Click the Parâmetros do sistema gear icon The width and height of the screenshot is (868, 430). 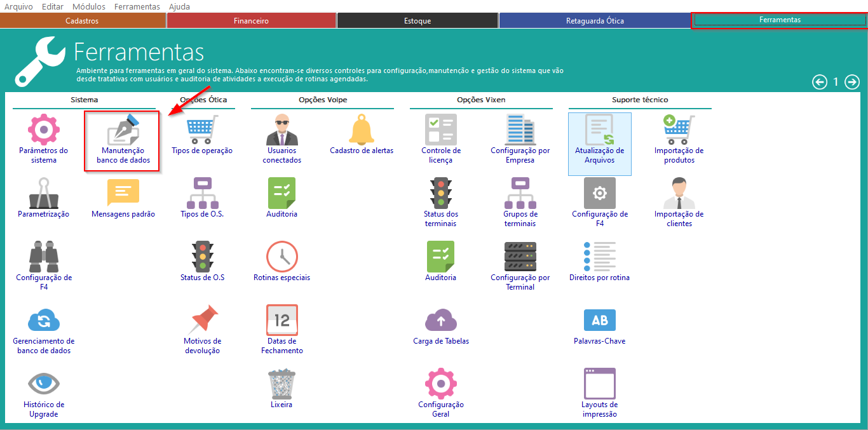coord(44,130)
